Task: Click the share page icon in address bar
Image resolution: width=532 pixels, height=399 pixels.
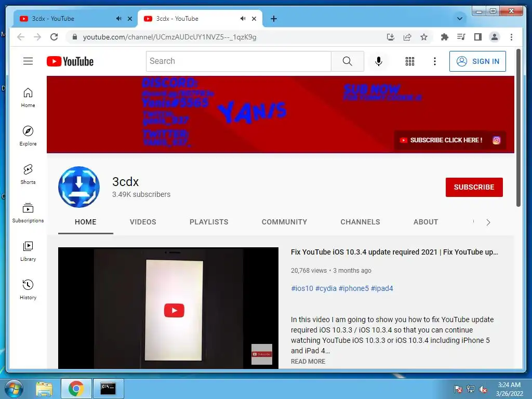Action: 407,37
